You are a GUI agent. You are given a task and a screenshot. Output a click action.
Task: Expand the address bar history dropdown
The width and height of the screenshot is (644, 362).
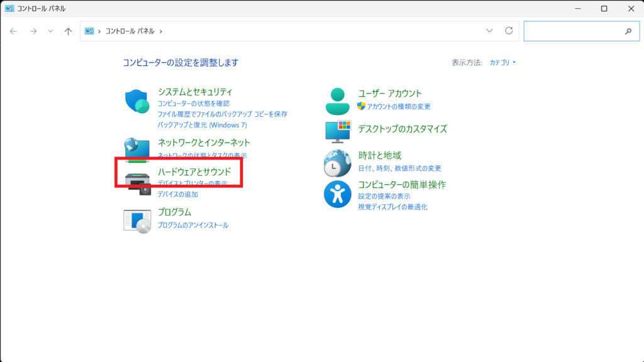pyautogui.click(x=489, y=31)
